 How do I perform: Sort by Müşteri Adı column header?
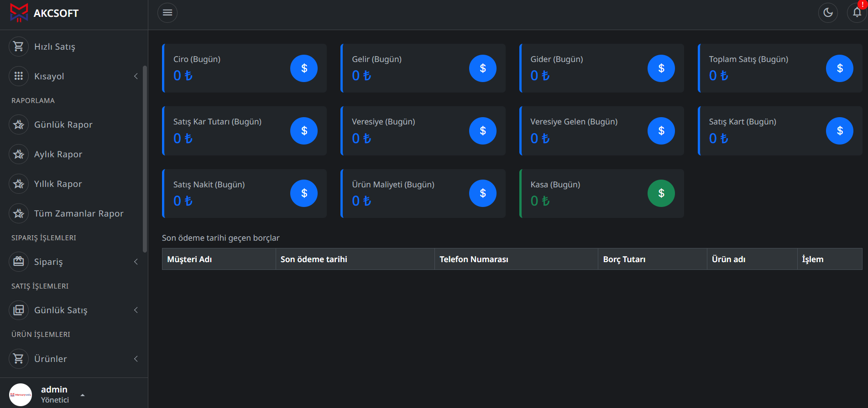click(219, 259)
